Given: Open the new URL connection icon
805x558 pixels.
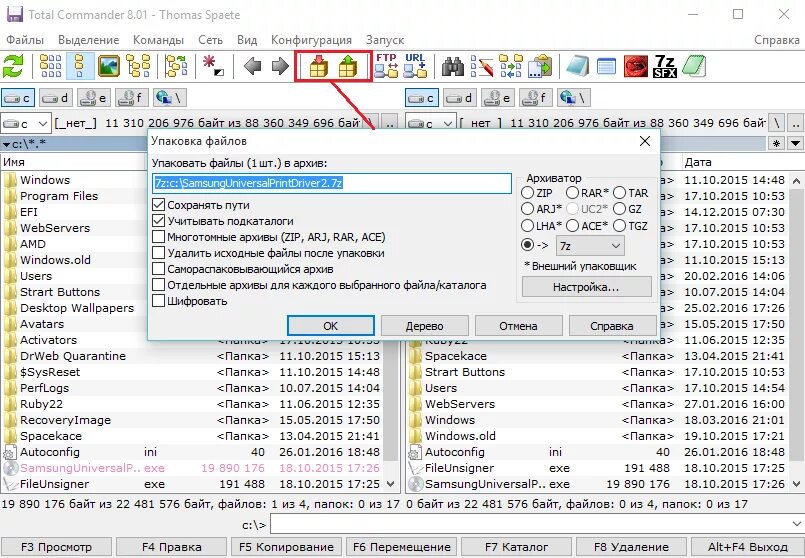Looking at the screenshot, I should click(x=415, y=66).
